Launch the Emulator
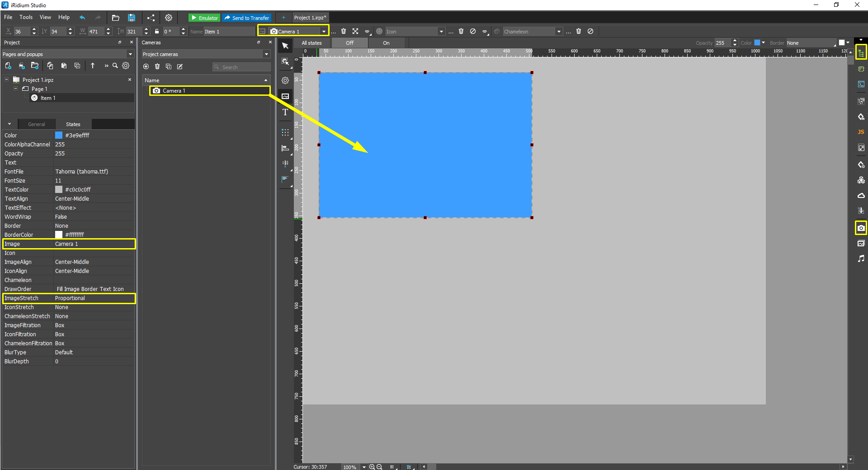The width and height of the screenshot is (868, 470). click(x=204, y=18)
